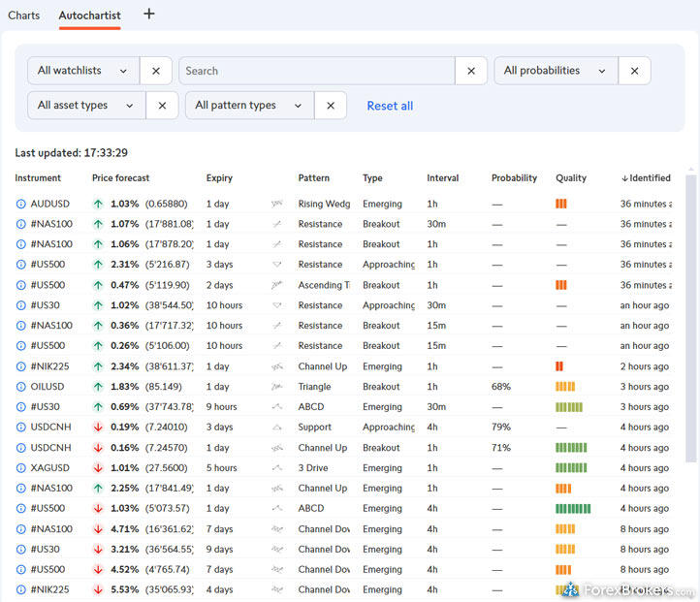Click up arrow in AUDUSD price forecast
Viewport: 700px width, 602px height.
coord(98,204)
